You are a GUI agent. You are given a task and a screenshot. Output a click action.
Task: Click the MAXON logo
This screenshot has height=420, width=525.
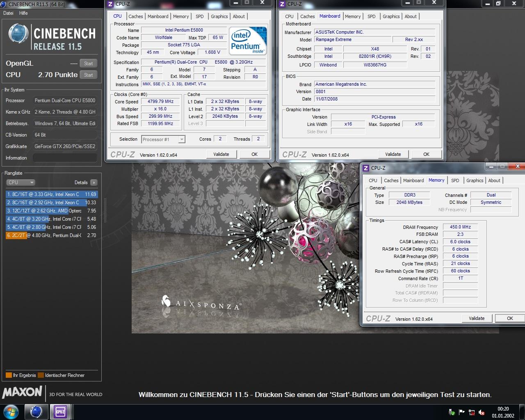pyautogui.click(x=22, y=393)
